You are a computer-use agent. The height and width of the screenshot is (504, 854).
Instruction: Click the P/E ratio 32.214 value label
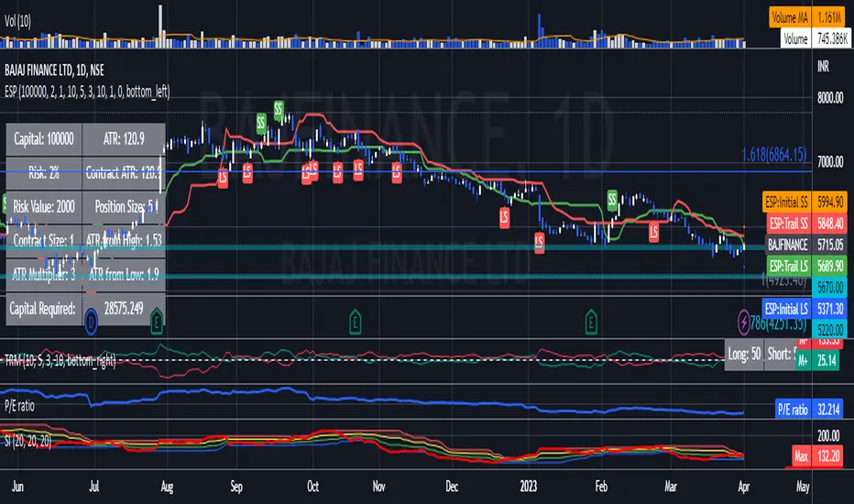[809, 410]
